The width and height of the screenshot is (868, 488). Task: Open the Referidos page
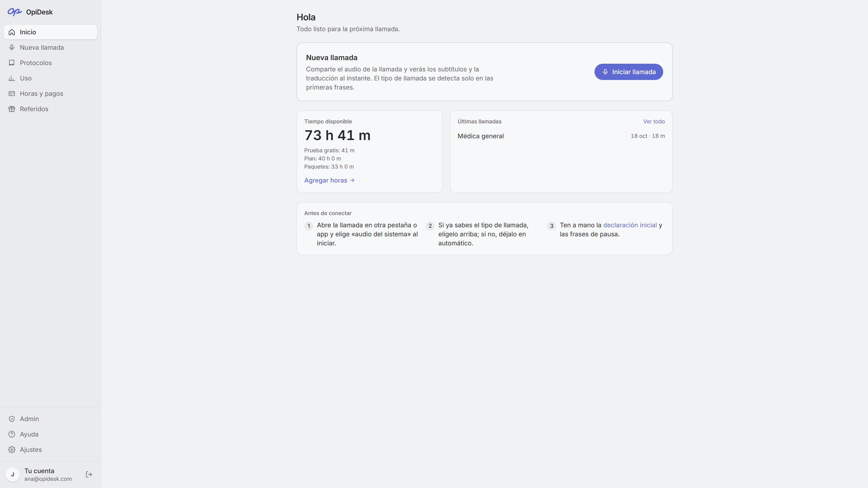click(50, 109)
